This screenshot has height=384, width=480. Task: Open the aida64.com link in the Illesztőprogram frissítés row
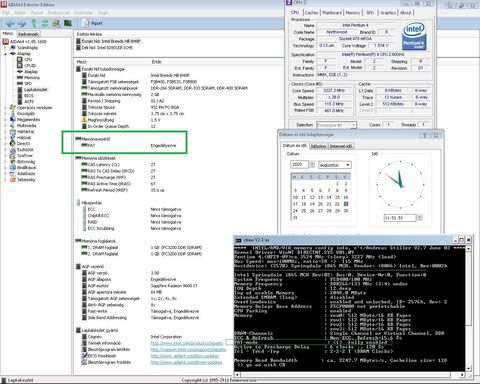pos(186,362)
